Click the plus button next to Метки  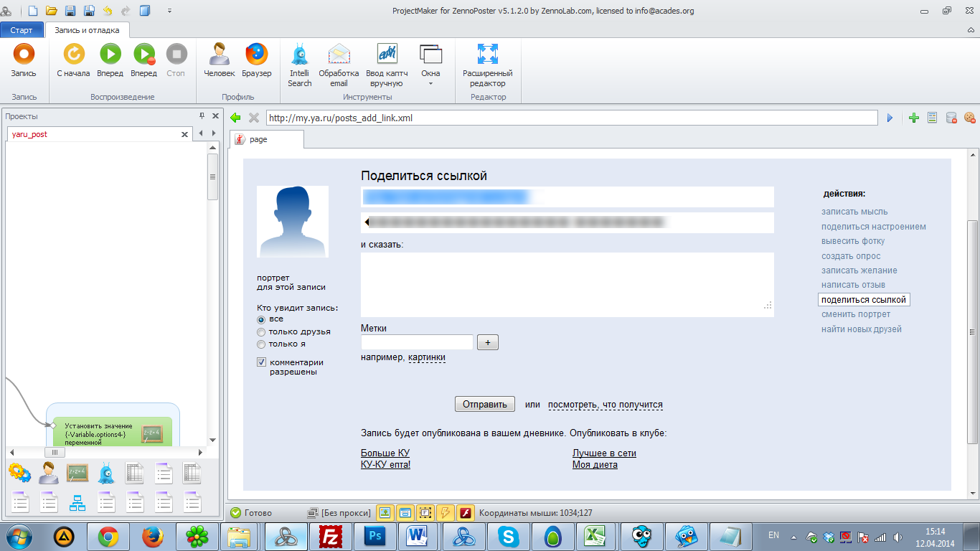point(488,342)
